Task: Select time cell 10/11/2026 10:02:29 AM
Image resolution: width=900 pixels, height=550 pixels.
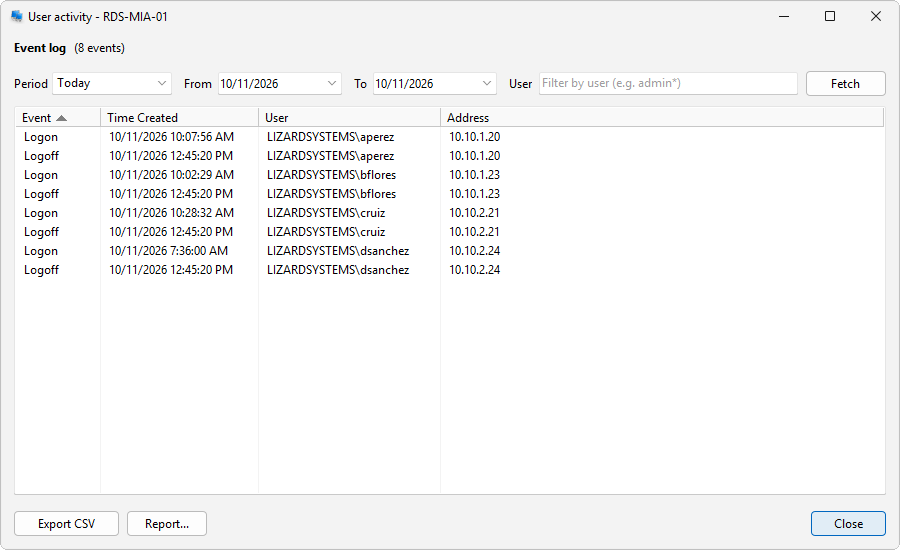Action: point(172,175)
